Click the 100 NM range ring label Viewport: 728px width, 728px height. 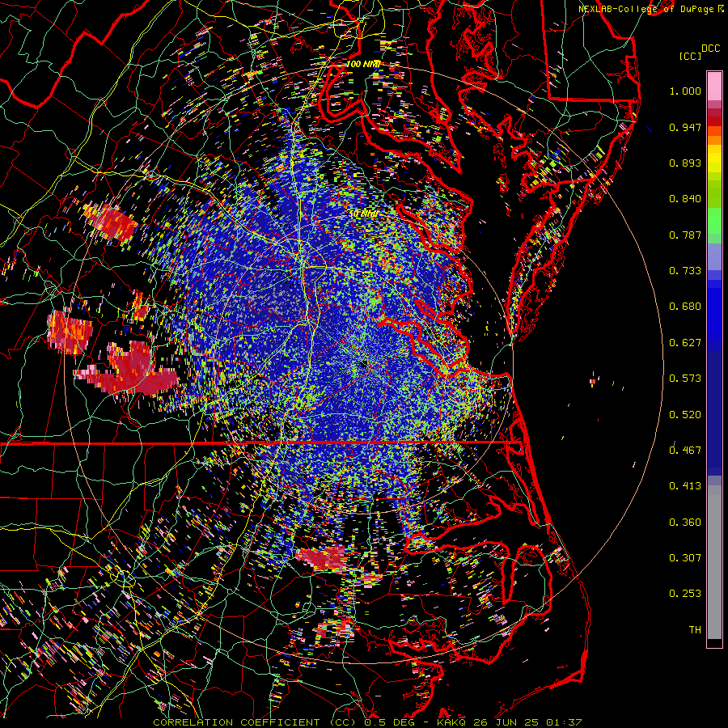click(363, 64)
